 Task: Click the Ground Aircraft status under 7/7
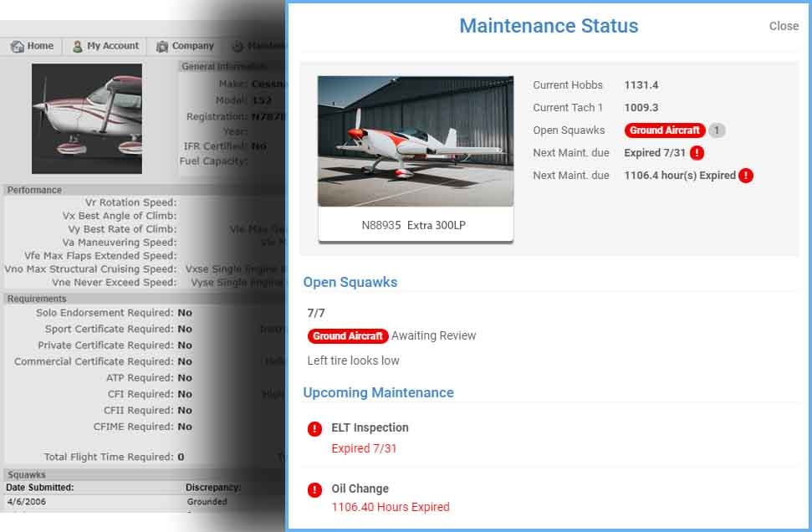[348, 335]
